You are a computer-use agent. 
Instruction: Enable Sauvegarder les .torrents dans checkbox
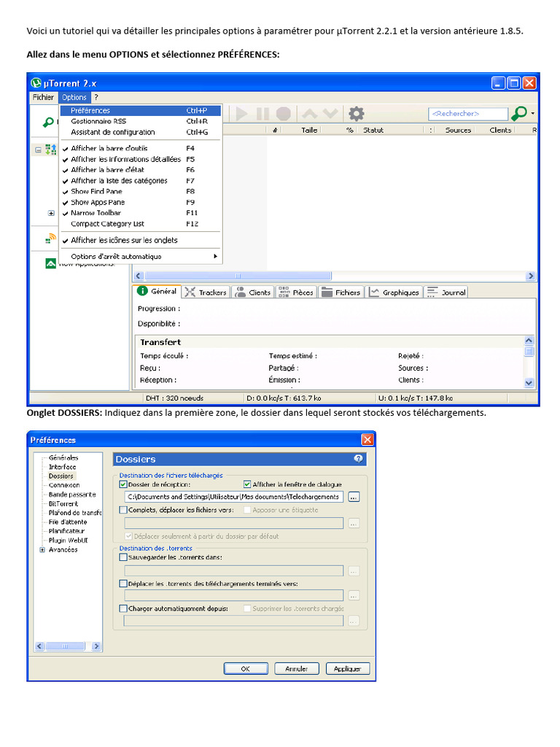tap(123, 557)
